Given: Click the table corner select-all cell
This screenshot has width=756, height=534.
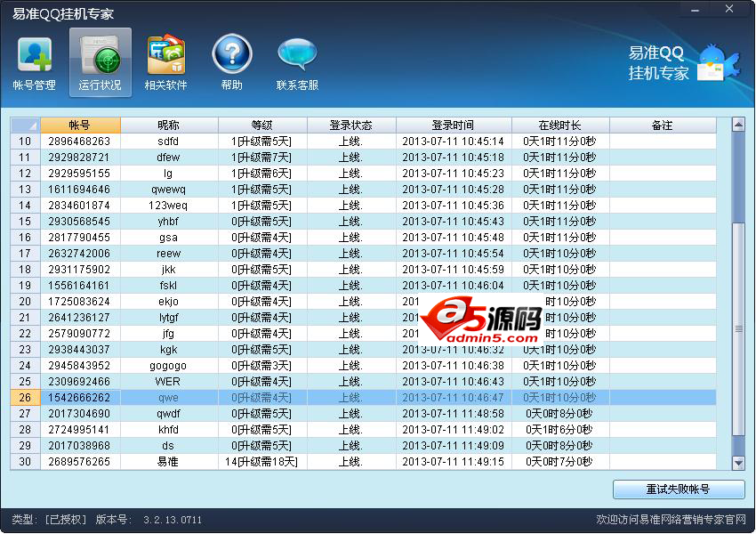Looking at the screenshot, I should coord(26,125).
